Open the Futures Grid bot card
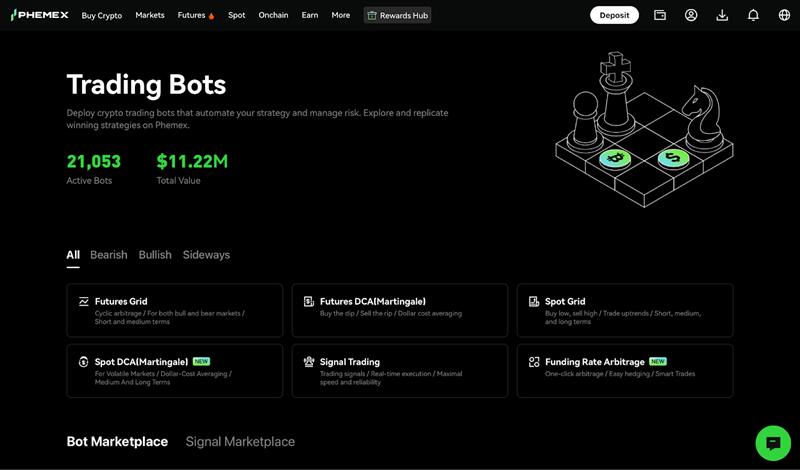The image size is (800, 470). [174, 310]
